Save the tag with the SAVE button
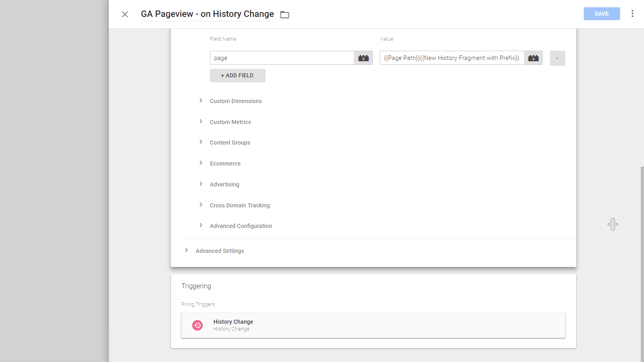 click(x=602, y=14)
